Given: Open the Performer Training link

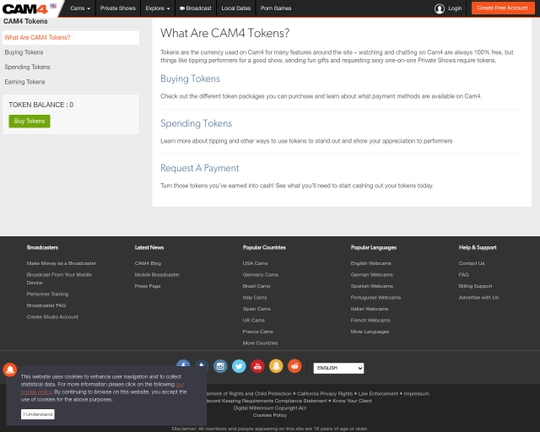Looking at the screenshot, I should point(48,294).
